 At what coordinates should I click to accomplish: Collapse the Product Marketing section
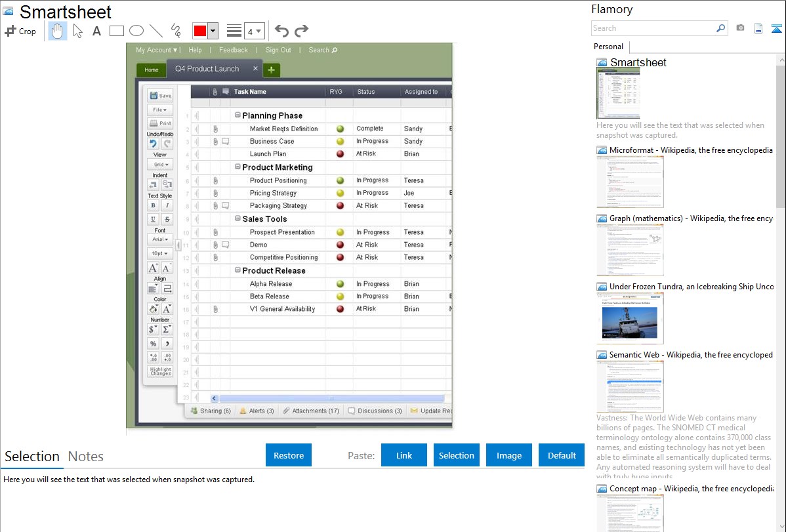point(238,167)
